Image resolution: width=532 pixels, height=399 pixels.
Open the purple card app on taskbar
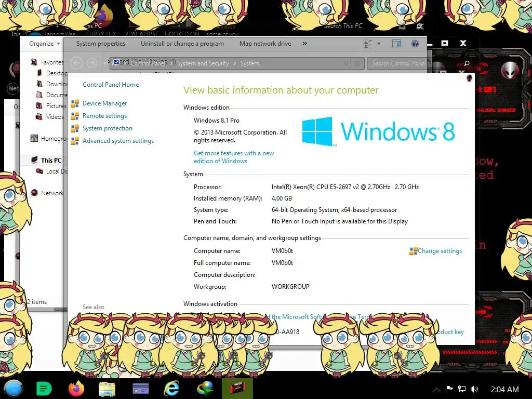[140, 389]
